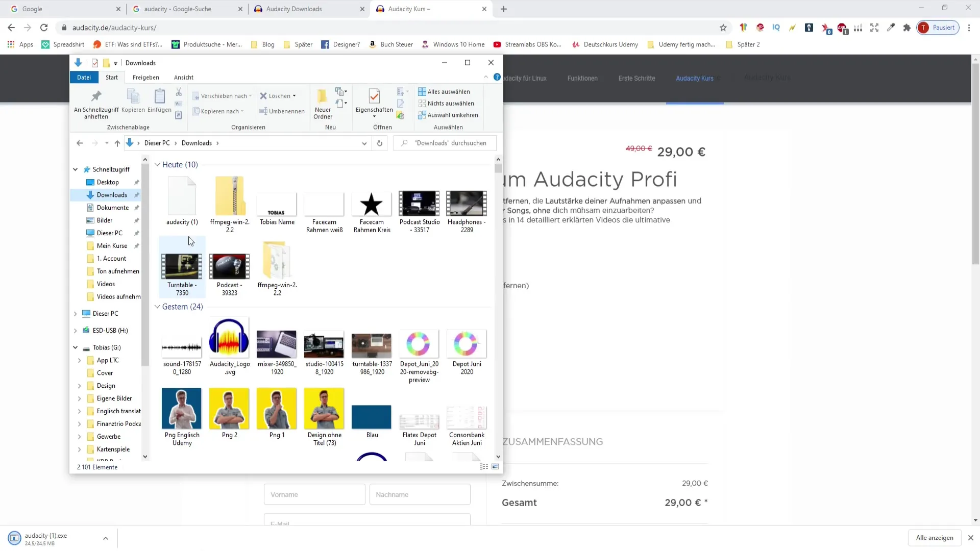Switch to Audacity Downloads browser tab
Screen dimensions: 980x551
pos(309,9)
